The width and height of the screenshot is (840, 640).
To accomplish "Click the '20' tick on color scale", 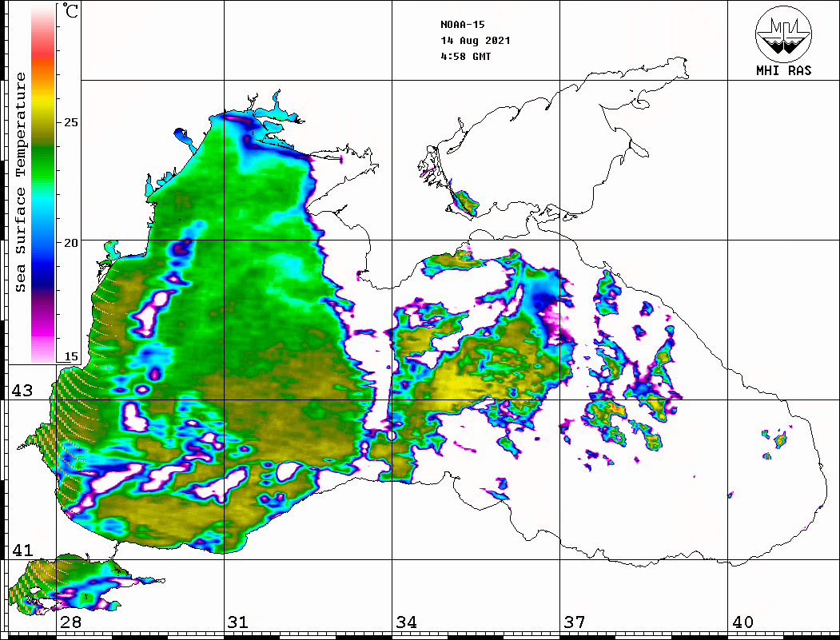I will 70,243.
